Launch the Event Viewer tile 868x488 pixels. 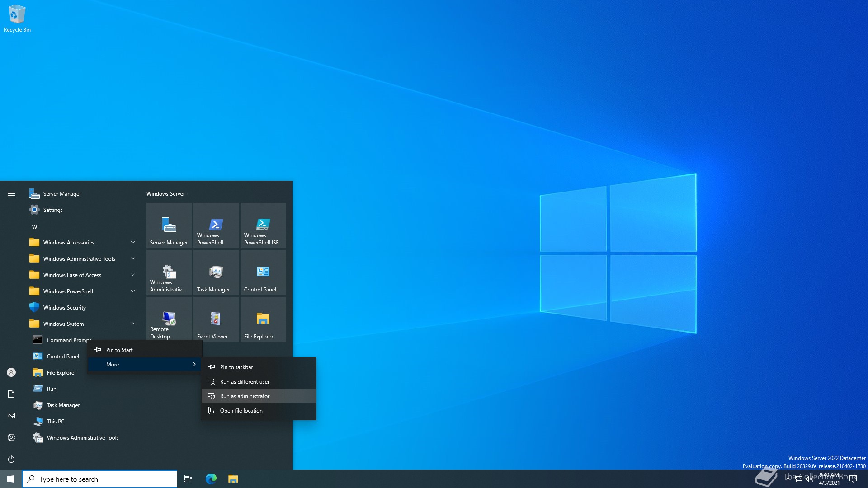point(216,320)
